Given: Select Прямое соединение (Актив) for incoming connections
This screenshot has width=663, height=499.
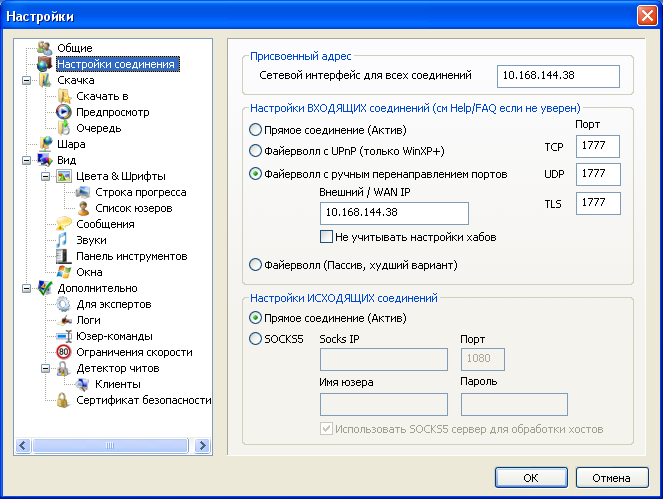Looking at the screenshot, I should point(256,130).
